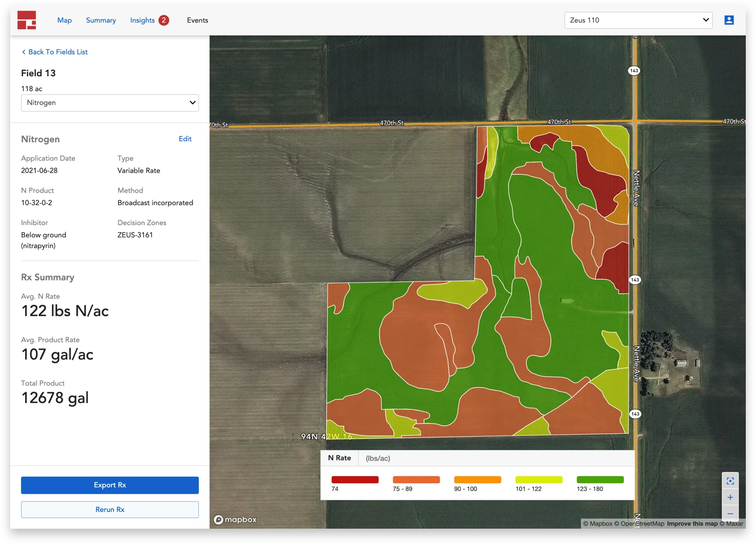The width and height of the screenshot is (756, 544).
Task: Go to the Events tab
Action: (197, 20)
